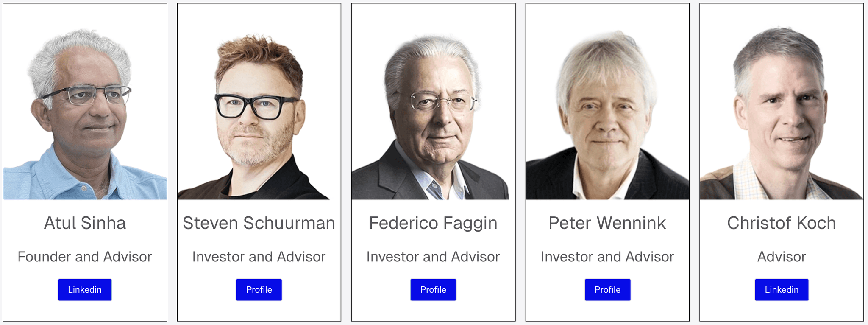
Task: Select the name Steven Schuurman
Action: click(x=259, y=224)
